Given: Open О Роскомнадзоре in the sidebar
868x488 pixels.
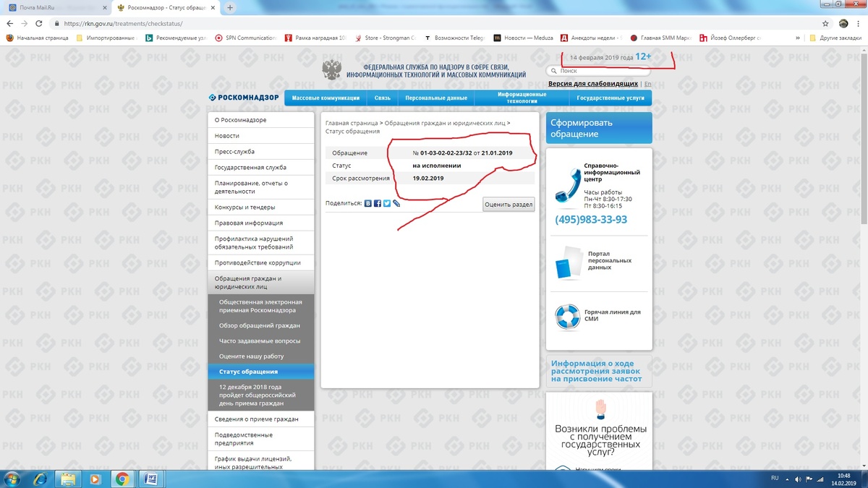Looking at the screenshot, I should [x=260, y=120].
